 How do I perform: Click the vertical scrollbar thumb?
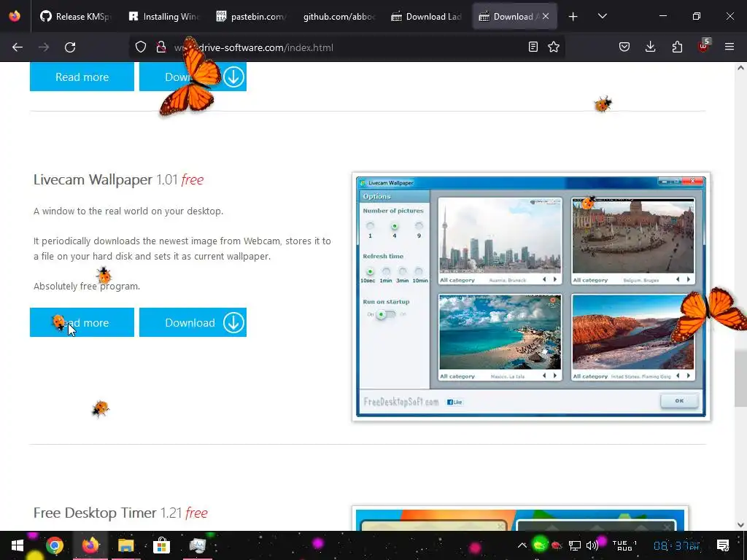[740, 377]
